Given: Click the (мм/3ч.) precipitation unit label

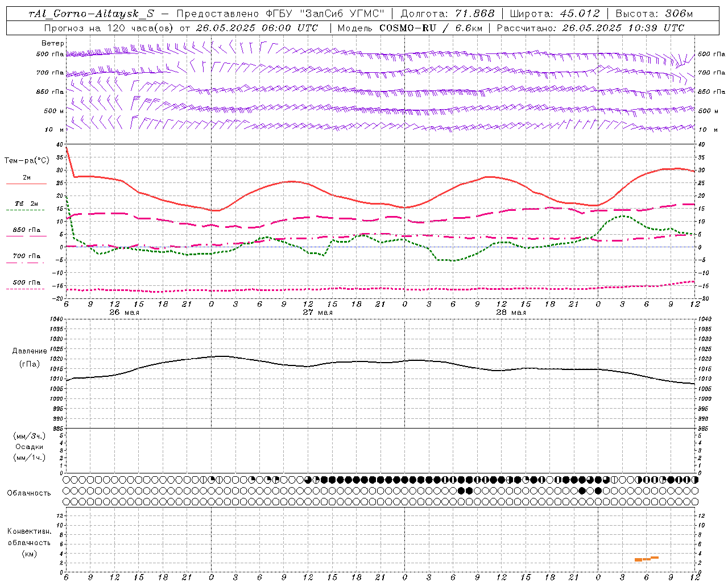Looking at the screenshot, I should (30, 436).
